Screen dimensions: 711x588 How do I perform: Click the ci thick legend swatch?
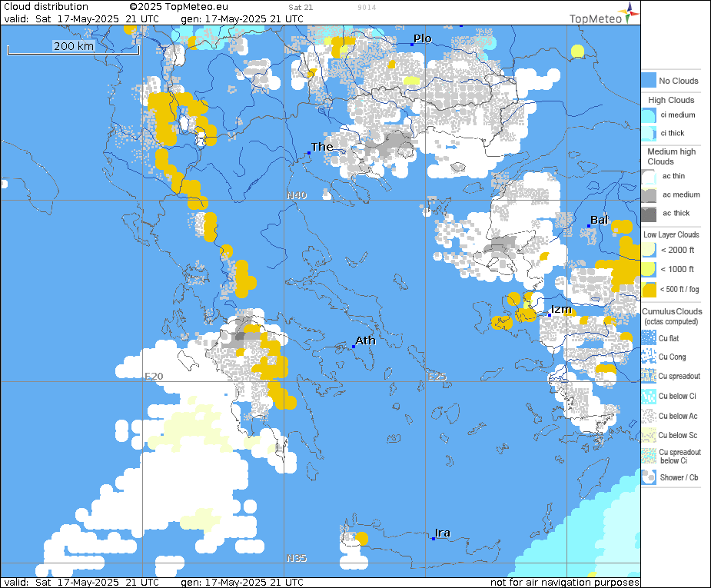click(x=649, y=133)
